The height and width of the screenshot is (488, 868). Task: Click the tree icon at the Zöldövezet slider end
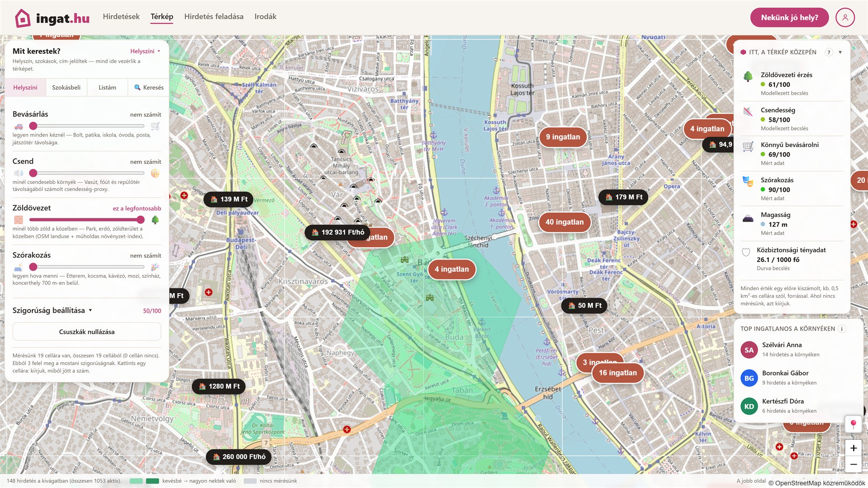pyautogui.click(x=155, y=220)
